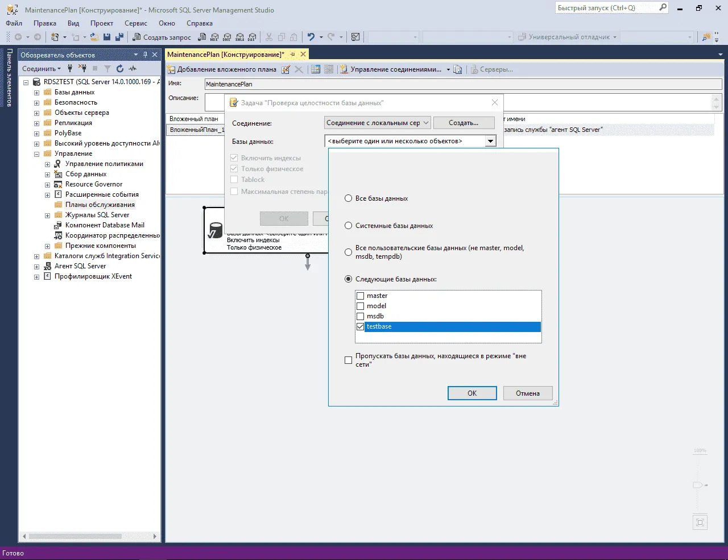Open the 'Сервис' menu

click(x=135, y=23)
